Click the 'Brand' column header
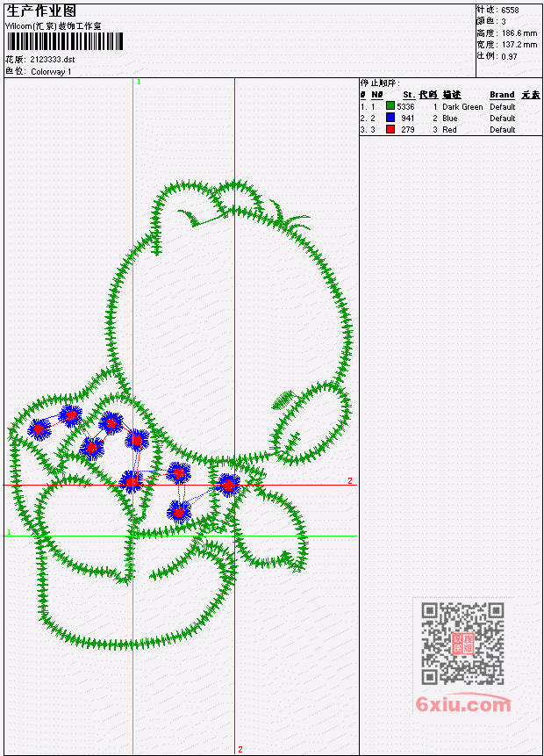544x756 pixels. 502,95
